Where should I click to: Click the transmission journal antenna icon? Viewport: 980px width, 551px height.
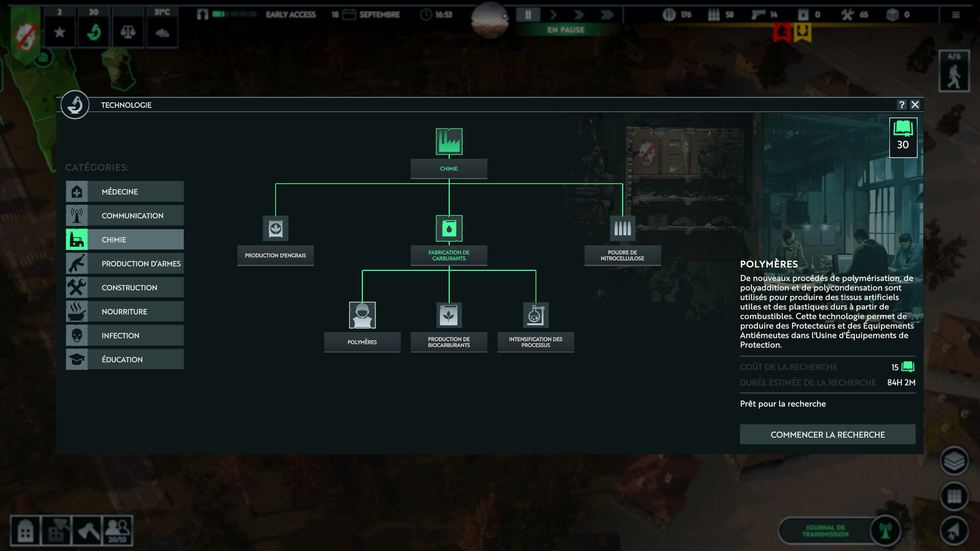coord(885,531)
